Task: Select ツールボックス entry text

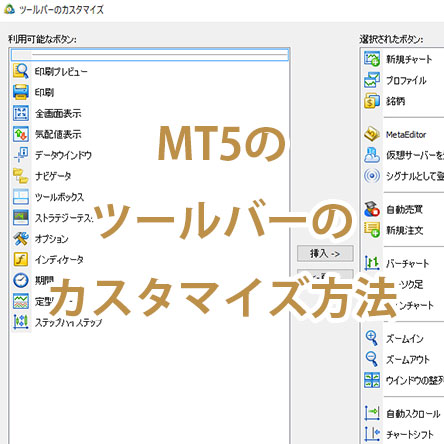Action: point(59,197)
